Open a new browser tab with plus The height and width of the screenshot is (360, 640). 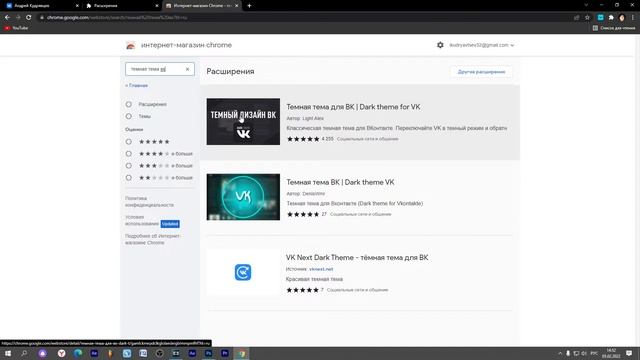click(249, 6)
